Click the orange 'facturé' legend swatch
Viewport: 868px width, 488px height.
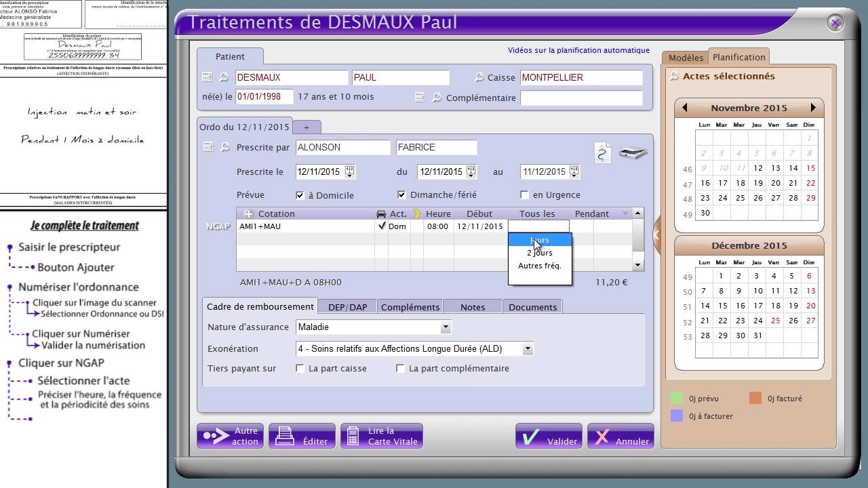tap(755, 399)
